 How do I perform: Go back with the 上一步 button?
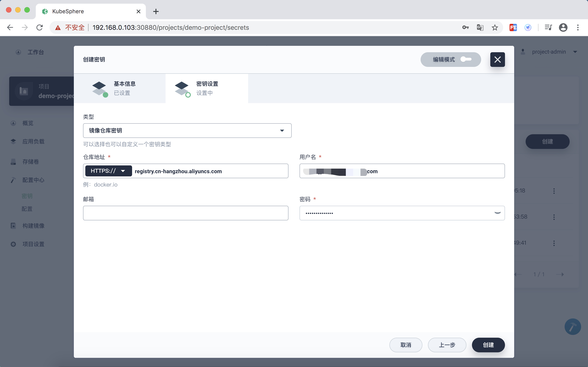[x=447, y=345]
